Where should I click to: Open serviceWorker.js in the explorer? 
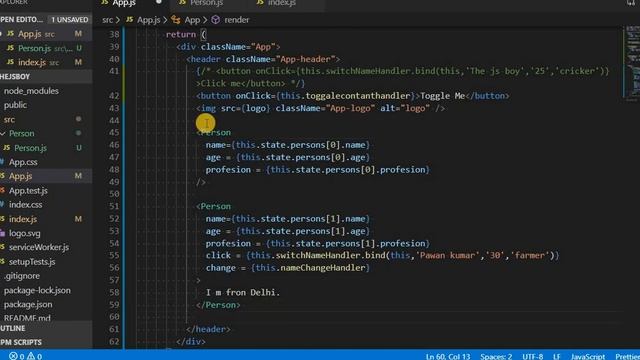click(x=39, y=247)
